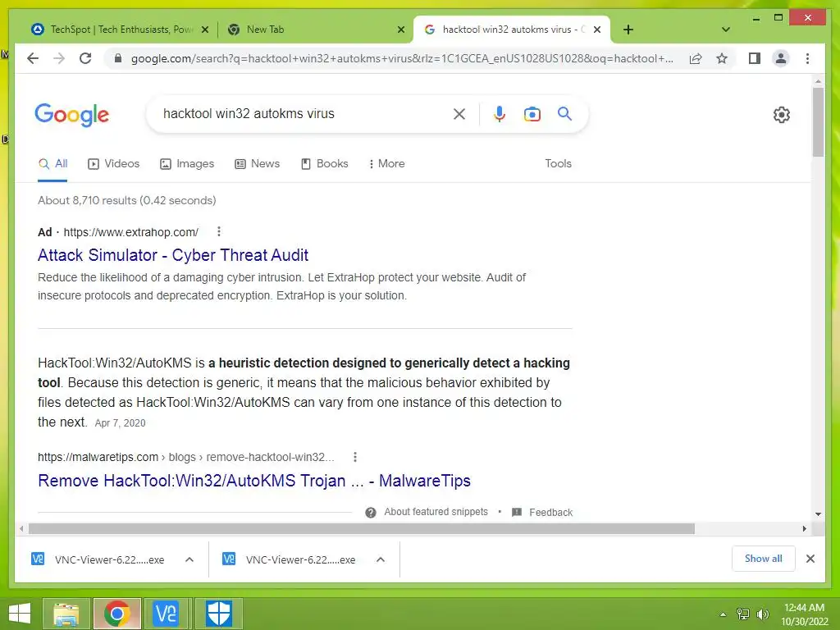The image size is (840, 630).
Task: Open Remove HackTool:Win32/AutoKMS Trojan link
Action: point(254,481)
